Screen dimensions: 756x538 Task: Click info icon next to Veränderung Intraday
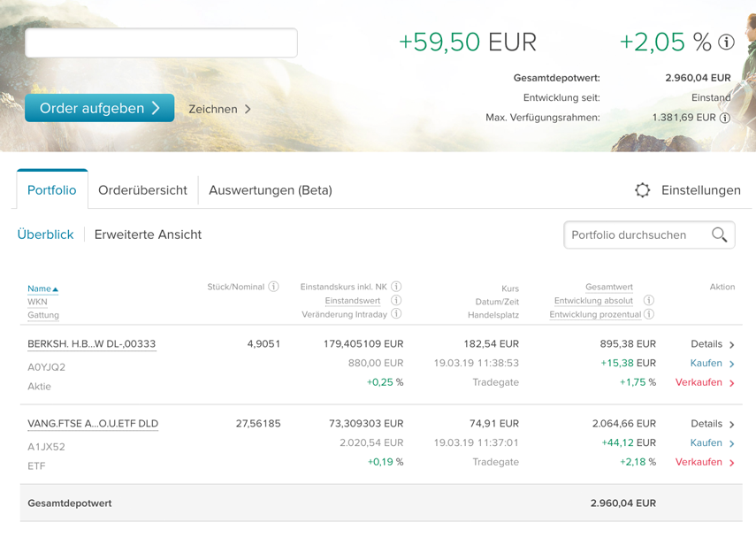[x=396, y=314]
